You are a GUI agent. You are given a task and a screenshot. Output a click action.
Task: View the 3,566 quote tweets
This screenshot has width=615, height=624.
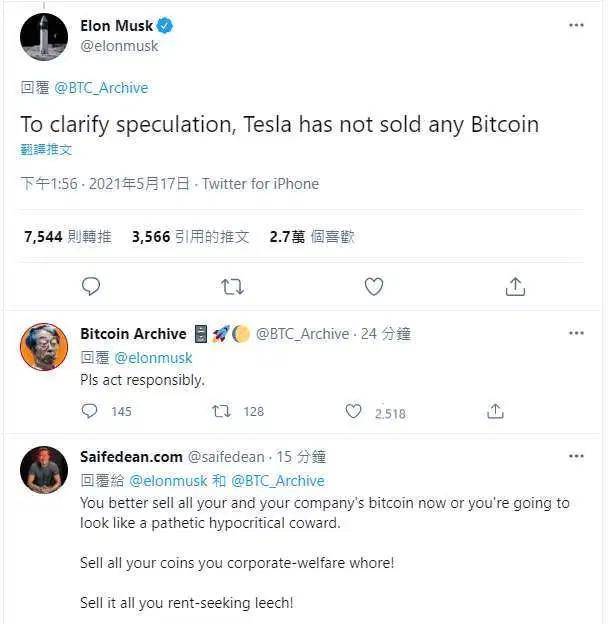coord(190,237)
